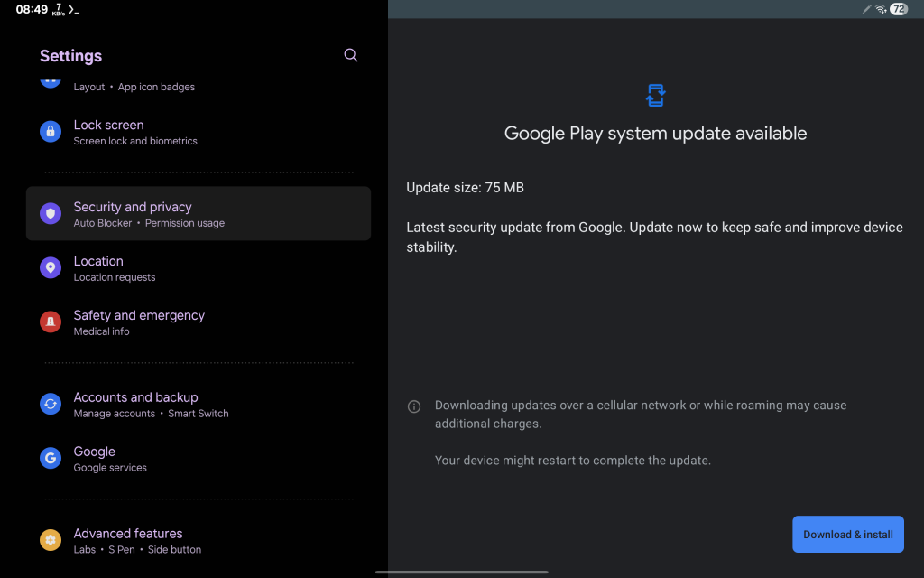Image resolution: width=924 pixels, height=578 pixels.
Task: Click the Accounts and backup sync icon
Action: pyautogui.click(x=51, y=404)
